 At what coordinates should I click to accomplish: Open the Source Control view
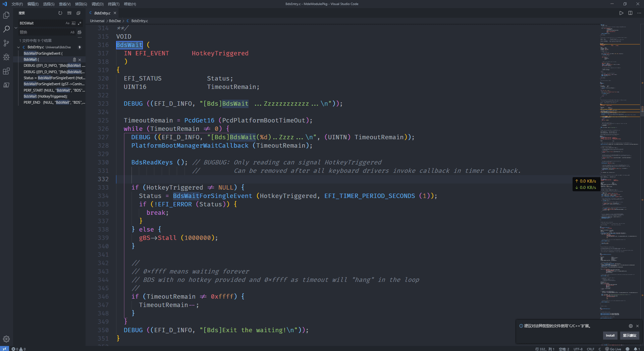coord(6,43)
